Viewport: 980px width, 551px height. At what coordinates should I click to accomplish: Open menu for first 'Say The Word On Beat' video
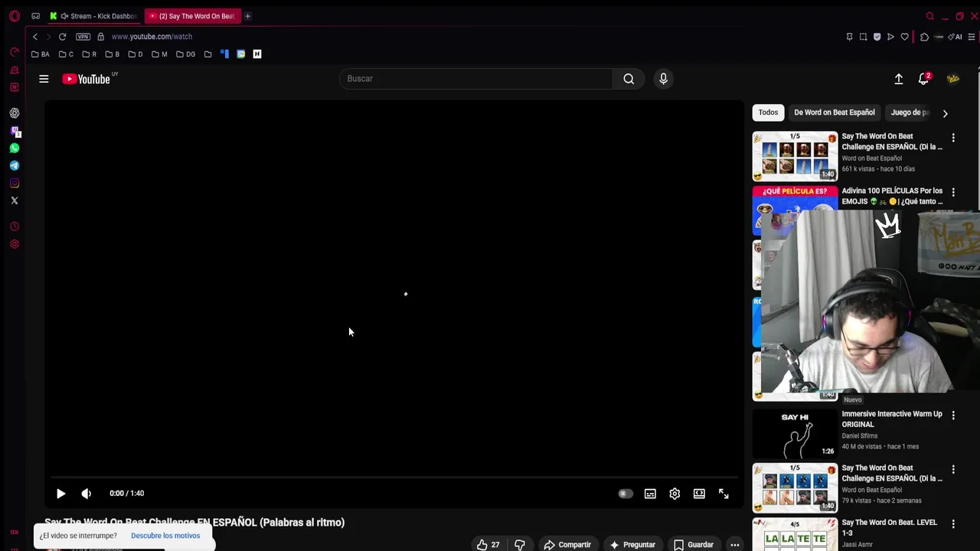point(953,138)
